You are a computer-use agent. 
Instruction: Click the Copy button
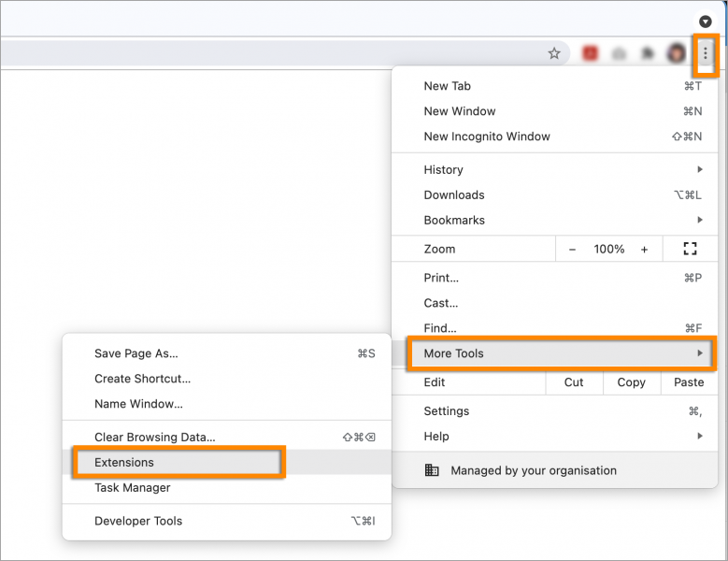tap(632, 382)
